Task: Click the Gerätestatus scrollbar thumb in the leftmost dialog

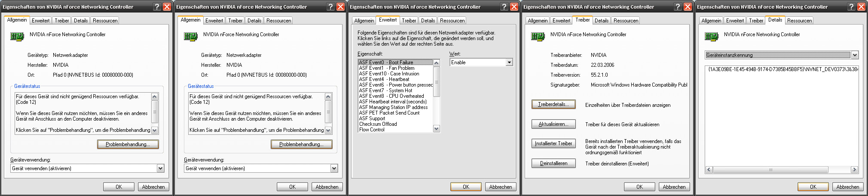Action: [155, 112]
